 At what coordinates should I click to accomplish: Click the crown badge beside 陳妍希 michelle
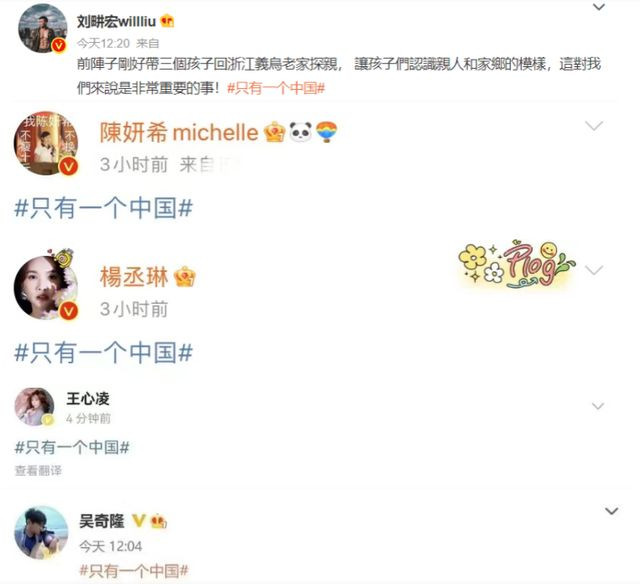pyautogui.click(x=274, y=132)
